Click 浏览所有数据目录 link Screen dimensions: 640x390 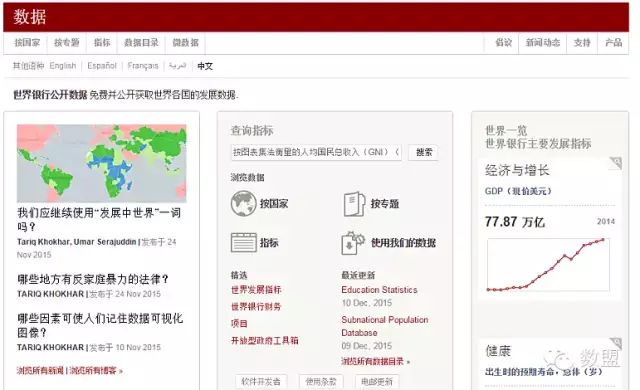(x=375, y=361)
